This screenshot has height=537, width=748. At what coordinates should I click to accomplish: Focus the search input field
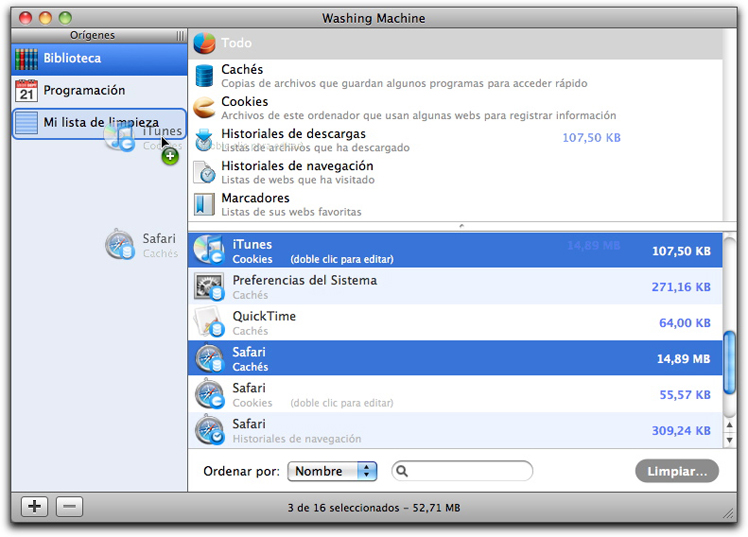point(462,471)
